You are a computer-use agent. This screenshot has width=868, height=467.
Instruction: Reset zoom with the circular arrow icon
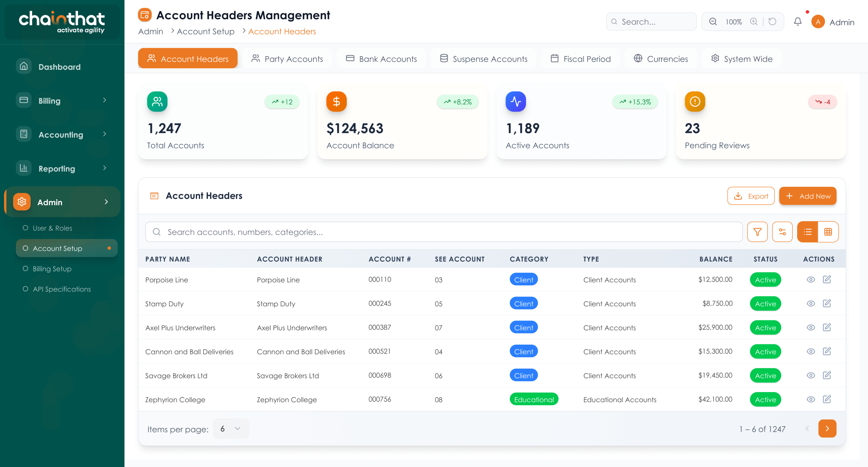(x=772, y=22)
